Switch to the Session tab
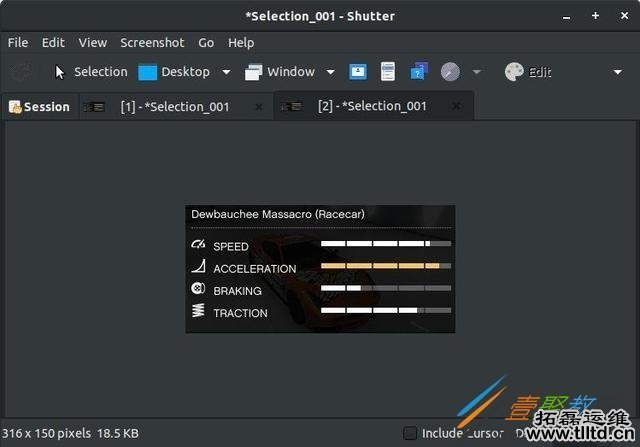 click(39, 107)
